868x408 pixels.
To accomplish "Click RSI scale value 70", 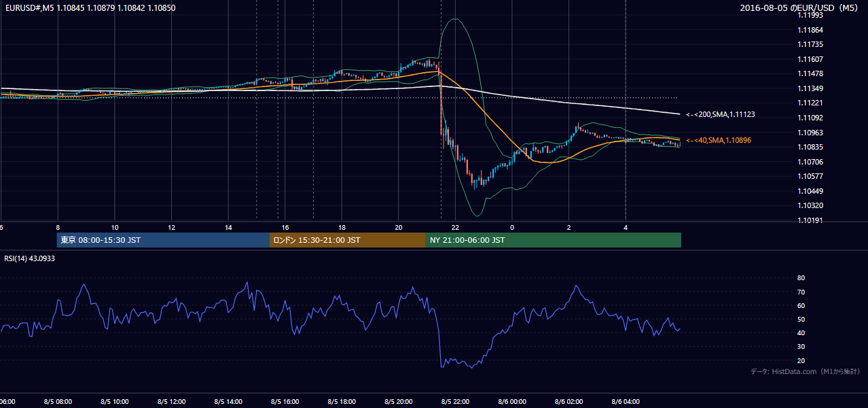I will pos(801,292).
